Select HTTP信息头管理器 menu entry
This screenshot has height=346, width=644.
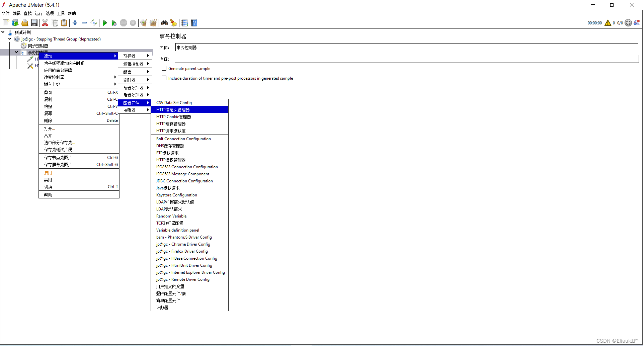click(x=190, y=110)
